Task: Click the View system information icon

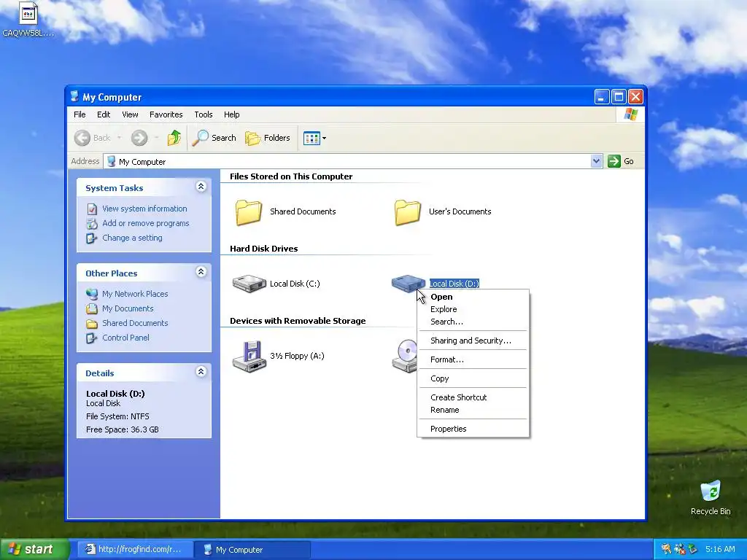Action: point(92,209)
